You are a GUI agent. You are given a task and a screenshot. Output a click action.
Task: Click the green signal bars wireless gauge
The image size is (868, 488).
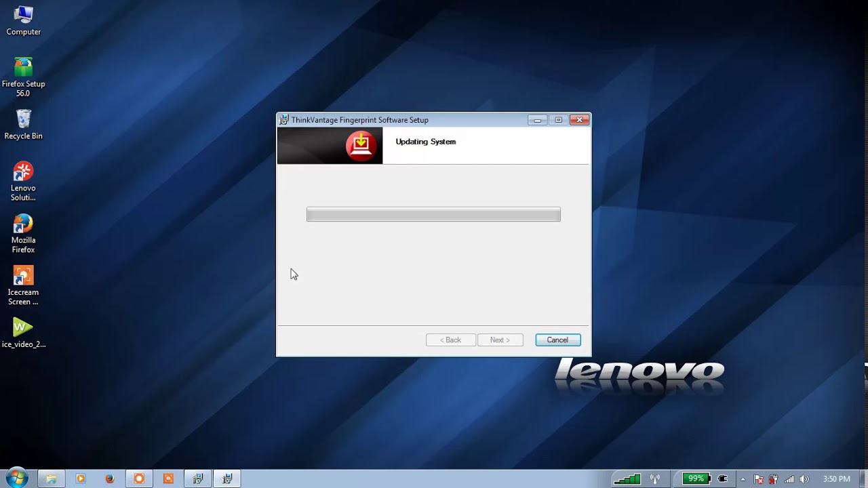627,479
